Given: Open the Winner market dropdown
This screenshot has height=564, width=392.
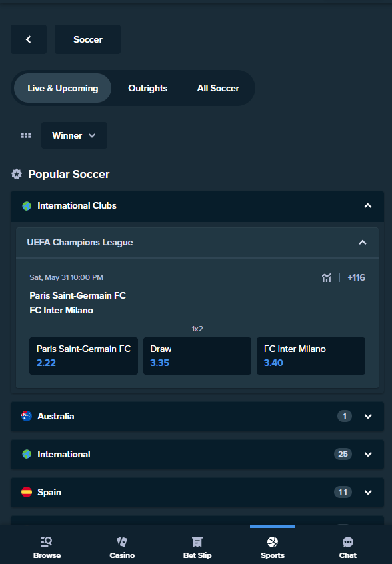Looking at the screenshot, I should click(x=74, y=135).
